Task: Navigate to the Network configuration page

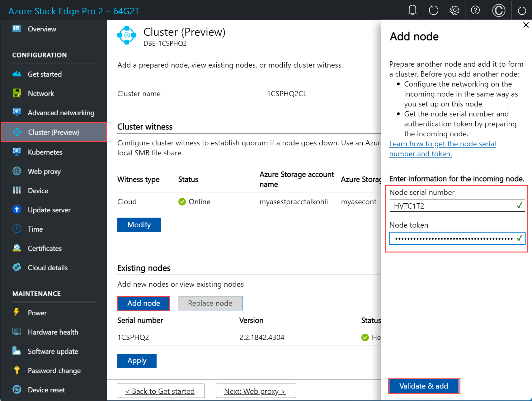Action: click(40, 93)
